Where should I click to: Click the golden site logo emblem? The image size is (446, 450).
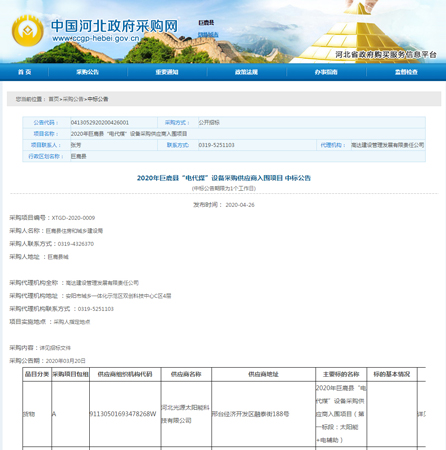28,31
